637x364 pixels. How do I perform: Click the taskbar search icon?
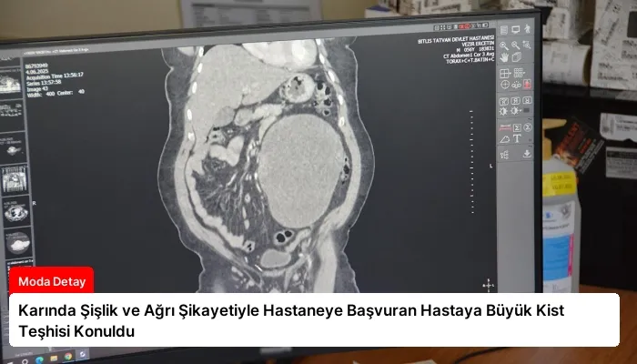click(25, 361)
